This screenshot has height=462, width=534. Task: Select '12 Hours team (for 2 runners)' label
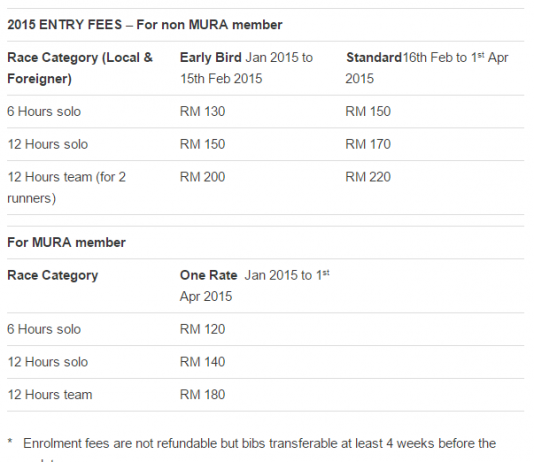[66, 188]
